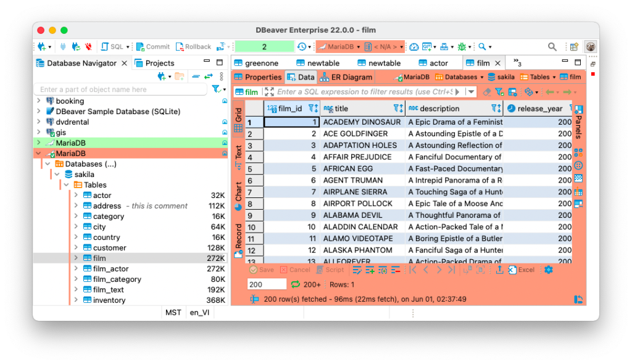Screen dimensions: 632x364
Task: Expand the dvdrental connection node
Action: point(39,122)
